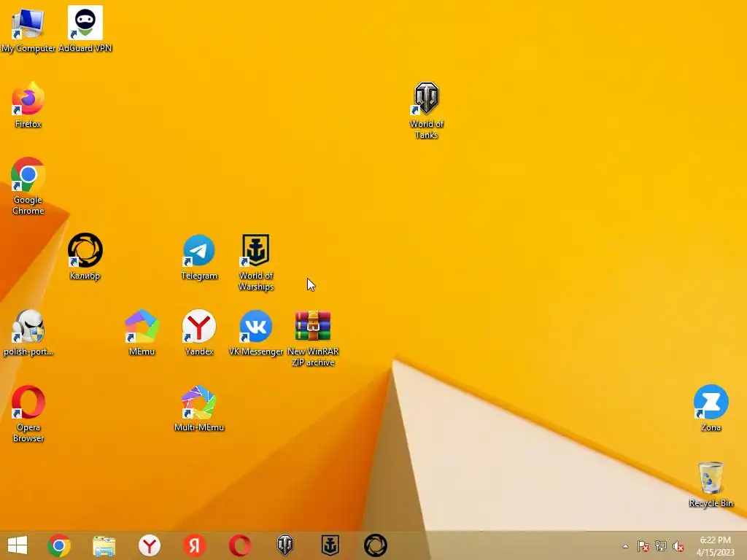Select the Google Chrome desktop shortcut
Viewport: 747px width, 560px height.
click(x=28, y=186)
